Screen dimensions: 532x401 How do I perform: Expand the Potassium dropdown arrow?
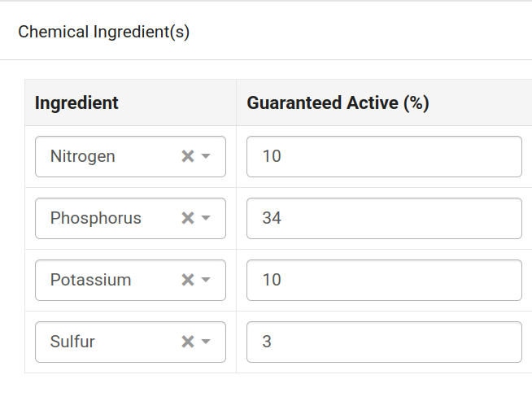206,280
